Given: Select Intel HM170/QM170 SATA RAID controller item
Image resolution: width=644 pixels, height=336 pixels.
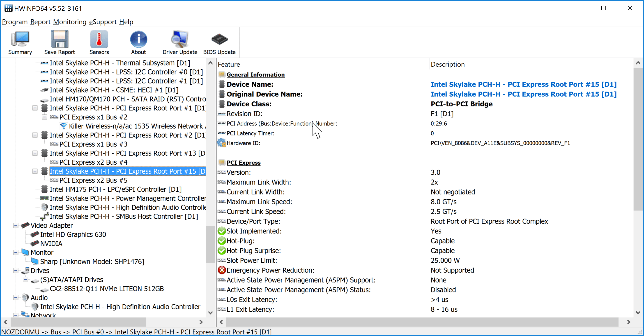Looking at the screenshot, I should pos(127,99).
